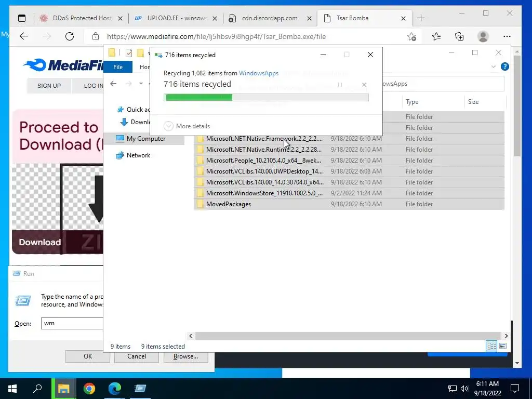The height and width of the screenshot is (399, 532).
Task: Open Microsoft Edge from taskbar
Action: (x=115, y=389)
